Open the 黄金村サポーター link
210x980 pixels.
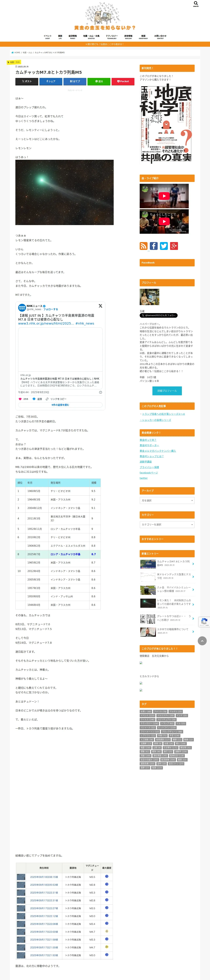click(149, 445)
